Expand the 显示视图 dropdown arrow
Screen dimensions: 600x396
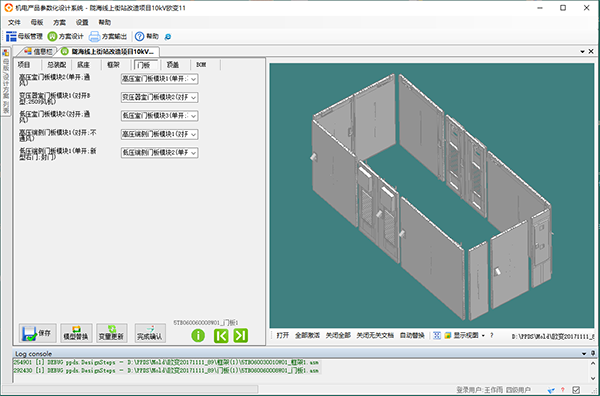coord(483,336)
